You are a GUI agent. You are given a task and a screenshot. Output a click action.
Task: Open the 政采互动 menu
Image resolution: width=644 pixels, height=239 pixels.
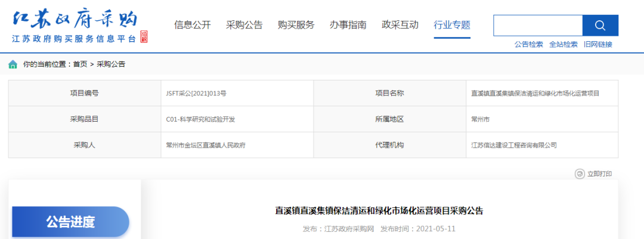click(x=400, y=25)
